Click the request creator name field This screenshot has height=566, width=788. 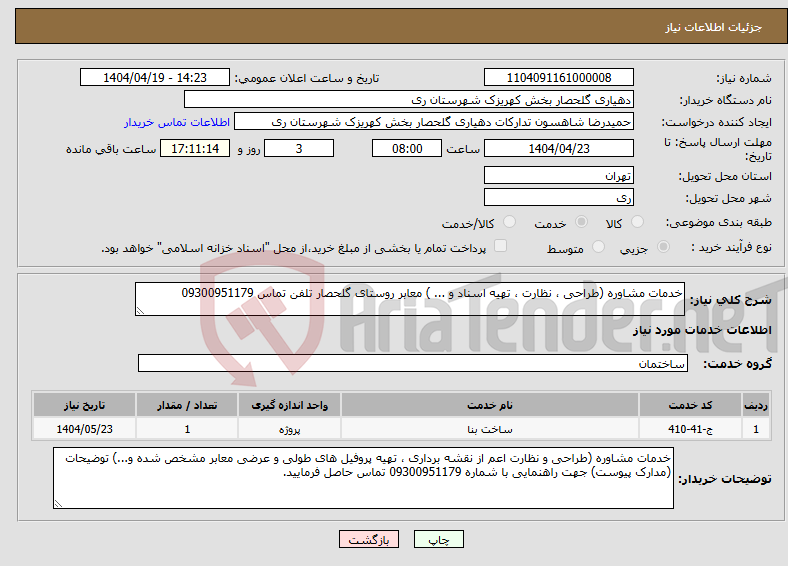pos(434,122)
